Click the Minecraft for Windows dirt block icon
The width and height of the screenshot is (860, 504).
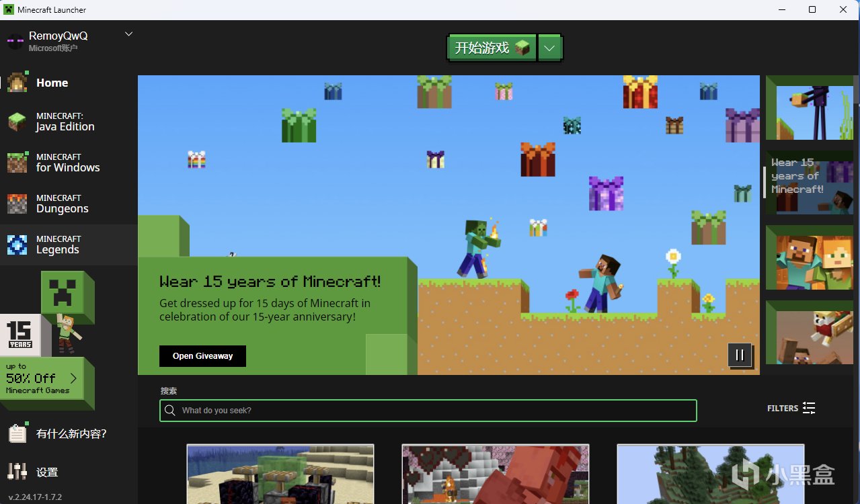pyautogui.click(x=17, y=163)
